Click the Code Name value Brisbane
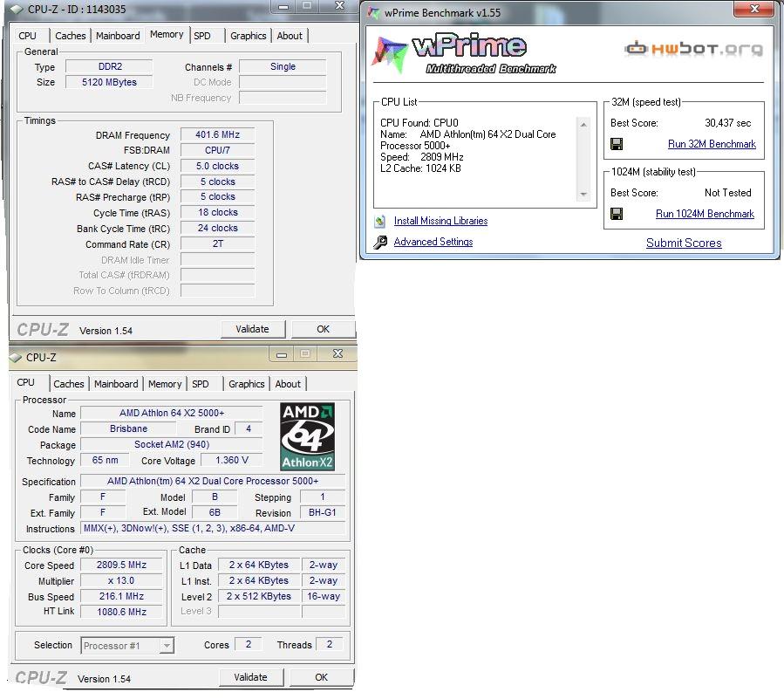This screenshot has width=784, height=699. pyautogui.click(x=128, y=429)
